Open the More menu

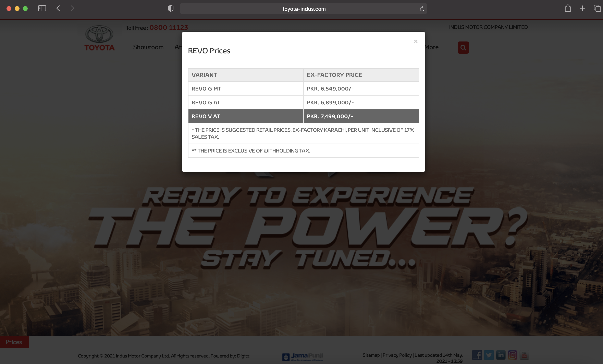point(432,47)
